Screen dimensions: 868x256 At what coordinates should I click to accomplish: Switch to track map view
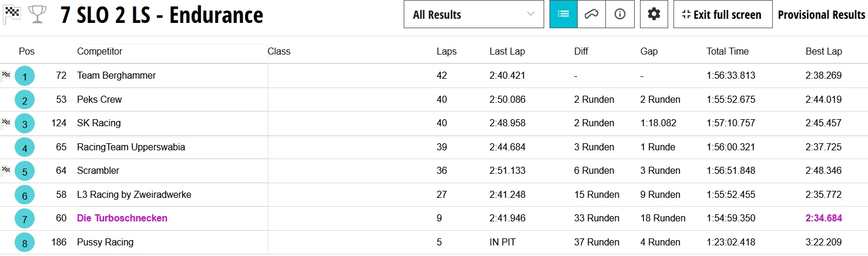(x=591, y=15)
